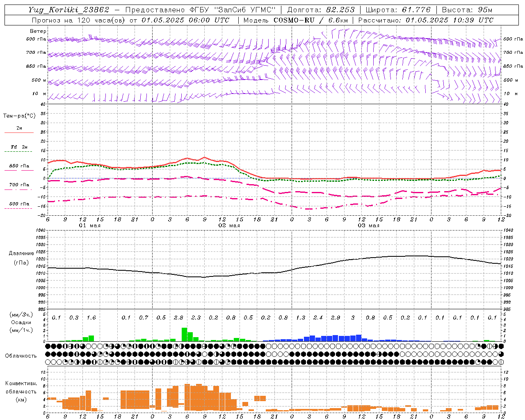This screenshot has height=420, width=525.
Task: Select the text 'Широта: 61.776'
Action: (398, 10)
